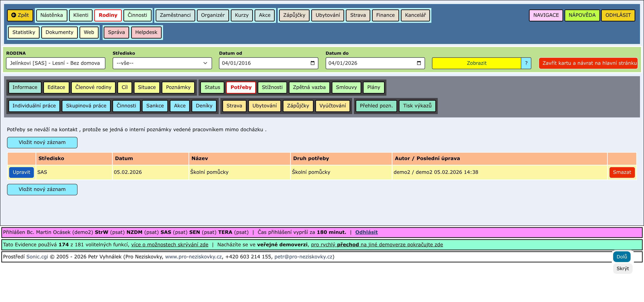Viewport: 644px width, 302px height.
Task: Click the RODINA name input field
Action: coord(56,63)
